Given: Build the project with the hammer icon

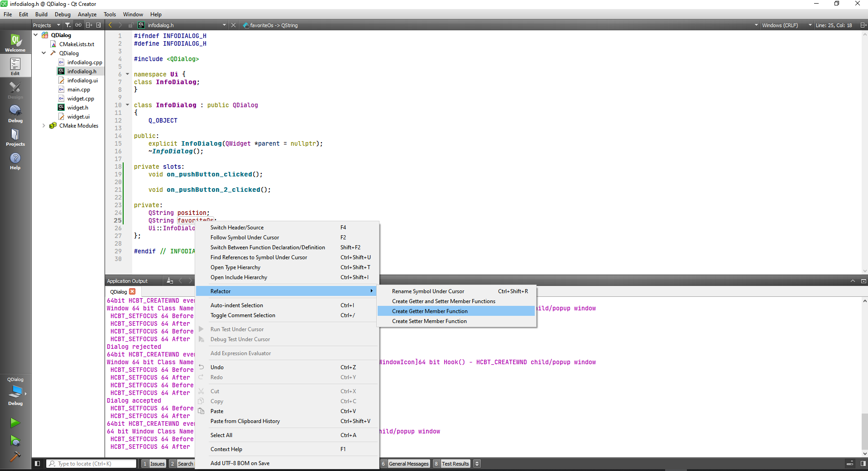Looking at the screenshot, I should coord(15,457).
